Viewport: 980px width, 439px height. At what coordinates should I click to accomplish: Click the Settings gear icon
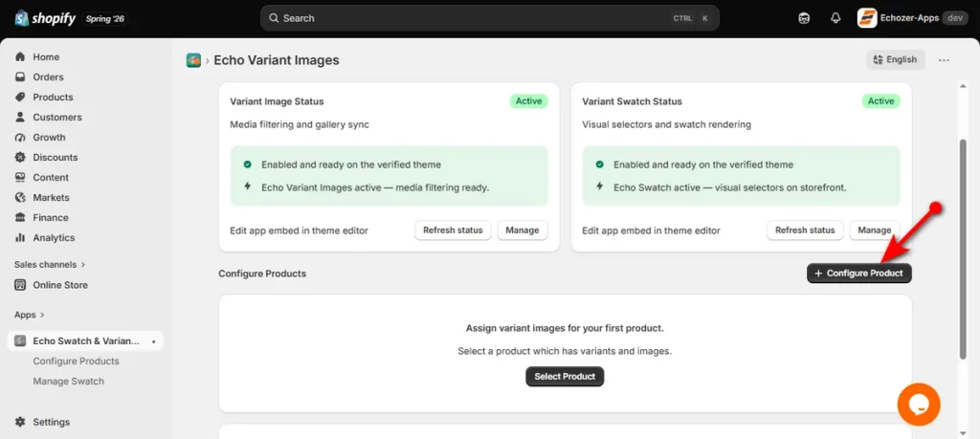(21, 422)
